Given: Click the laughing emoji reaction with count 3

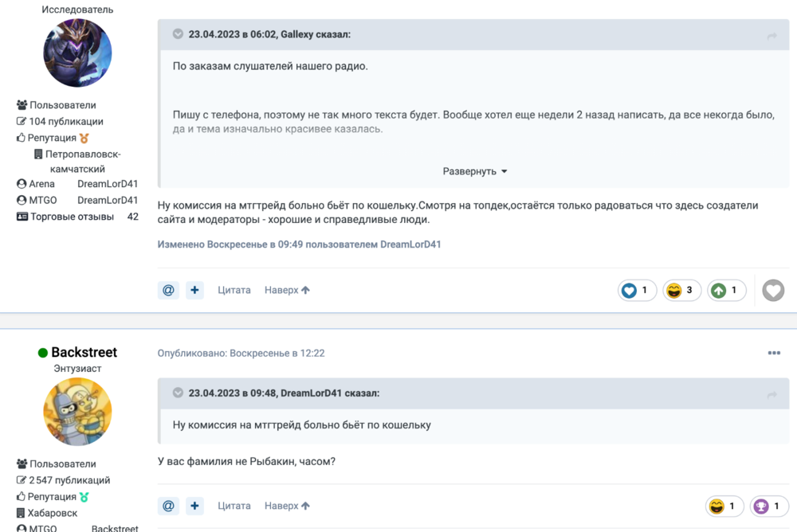Looking at the screenshot, I should 681,291.
